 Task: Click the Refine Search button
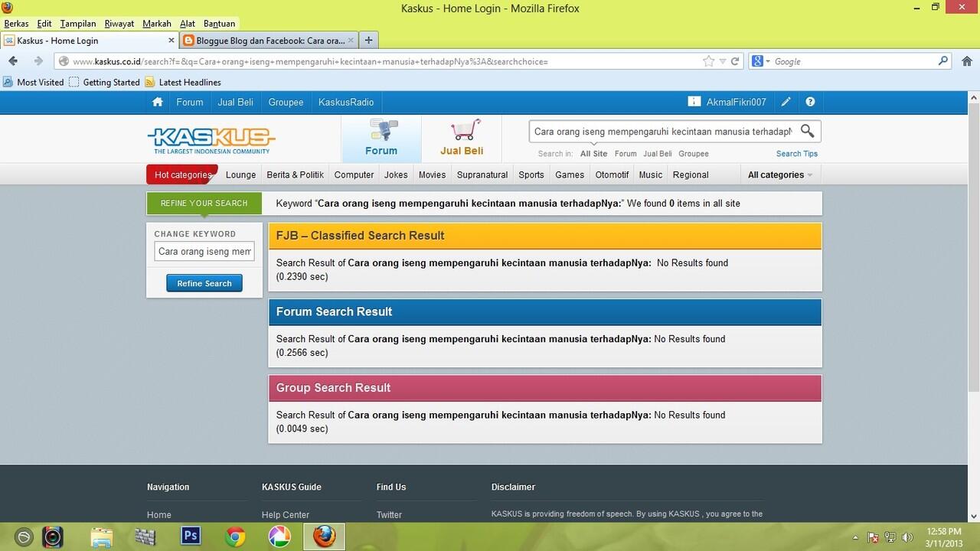204,283
